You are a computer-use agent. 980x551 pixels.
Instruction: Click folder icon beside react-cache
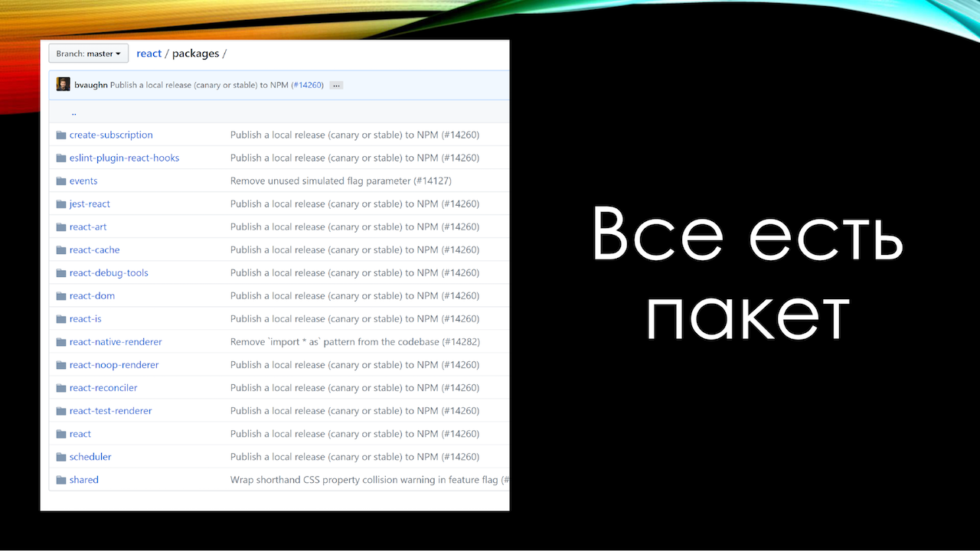click(61, 250)
